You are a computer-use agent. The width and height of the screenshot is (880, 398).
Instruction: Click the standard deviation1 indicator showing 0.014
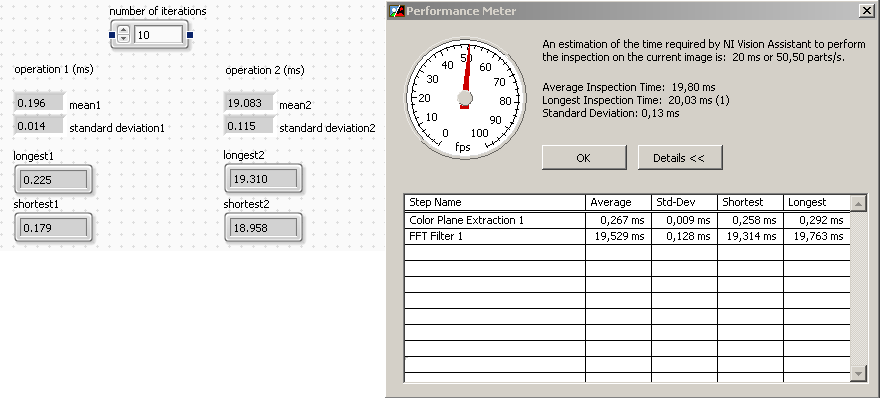[39, 126]
